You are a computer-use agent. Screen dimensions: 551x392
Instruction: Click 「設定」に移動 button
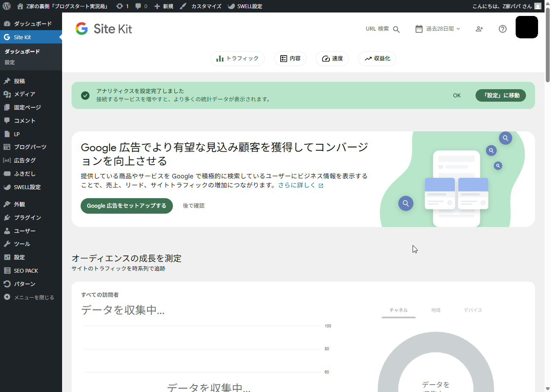pyautogui.click(x=501, y=96)
